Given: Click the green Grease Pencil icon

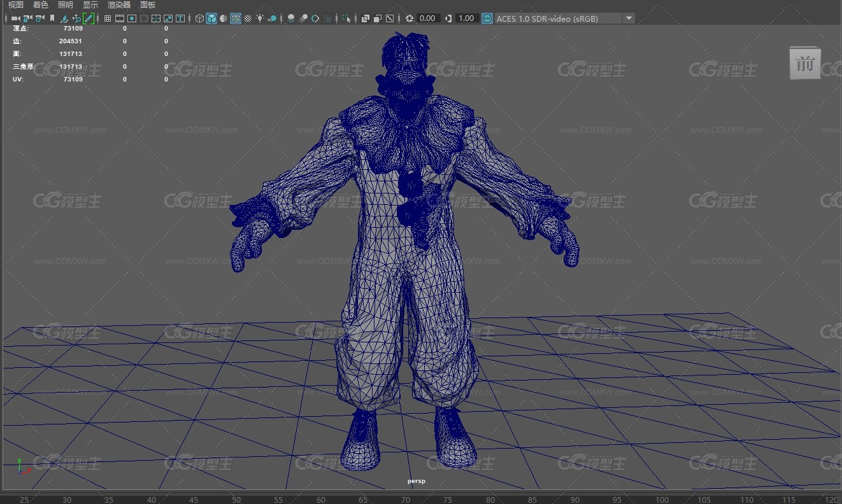Looking at the screenshot, I should (x=89, y=18).
